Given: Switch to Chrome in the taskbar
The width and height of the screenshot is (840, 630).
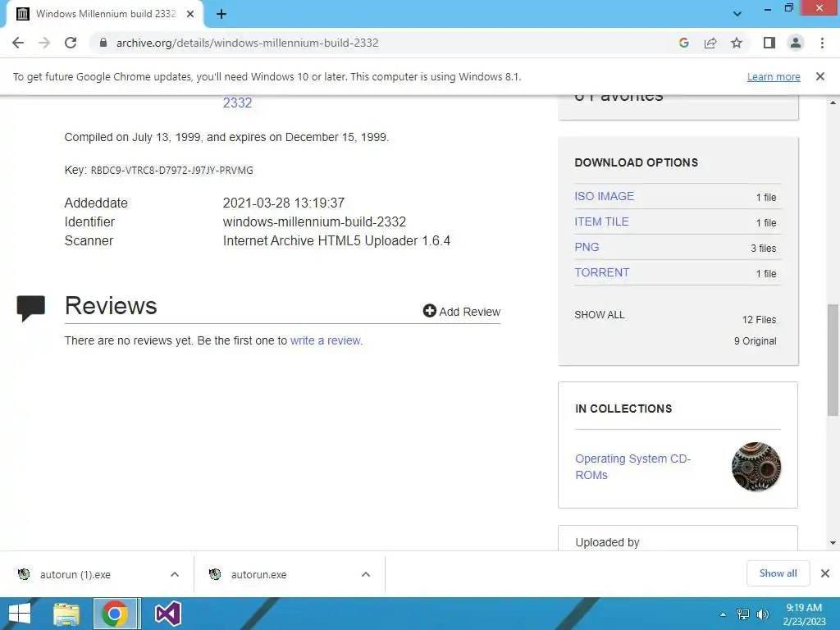Looking at the screenshot, I should (x=115, y=614).
